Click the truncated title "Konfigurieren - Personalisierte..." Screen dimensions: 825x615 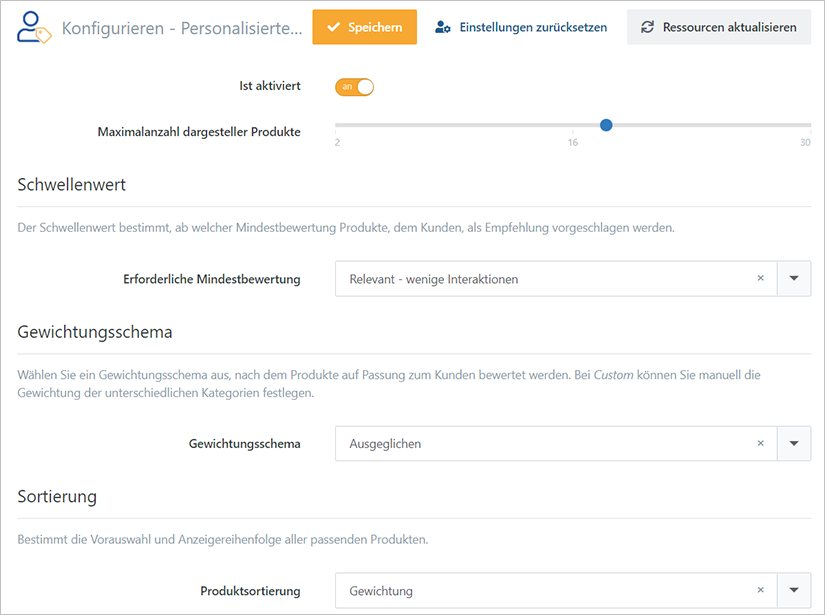point(181,28)
